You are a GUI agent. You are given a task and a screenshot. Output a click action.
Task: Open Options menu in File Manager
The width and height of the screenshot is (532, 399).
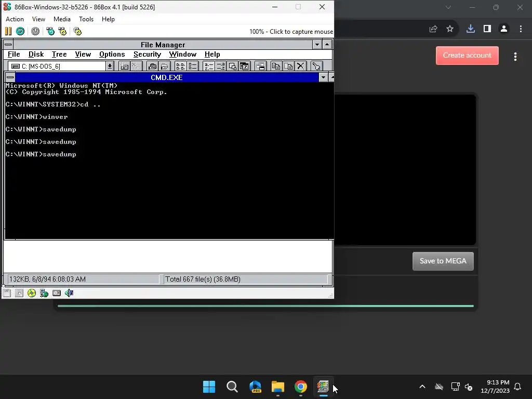coord(112,54)
